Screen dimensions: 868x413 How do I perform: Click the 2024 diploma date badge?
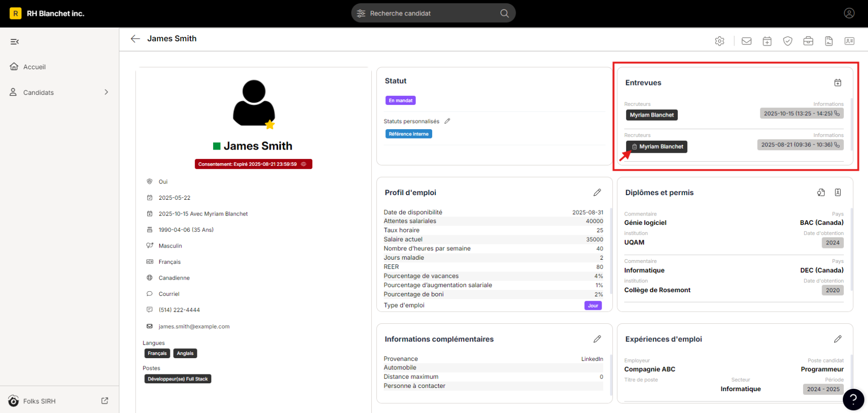point(833,243)
